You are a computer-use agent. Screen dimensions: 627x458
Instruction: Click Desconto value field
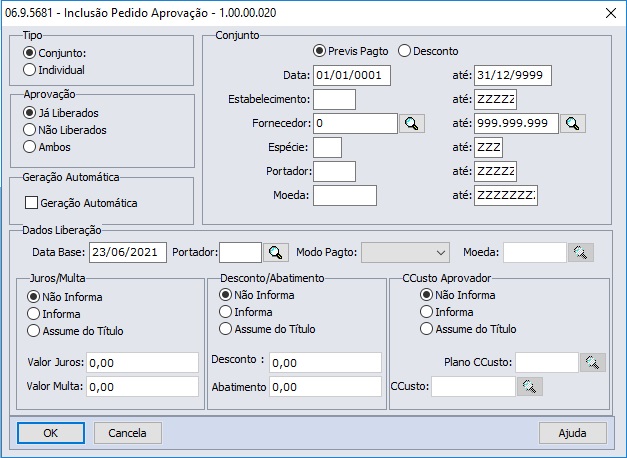pos(325,363)
